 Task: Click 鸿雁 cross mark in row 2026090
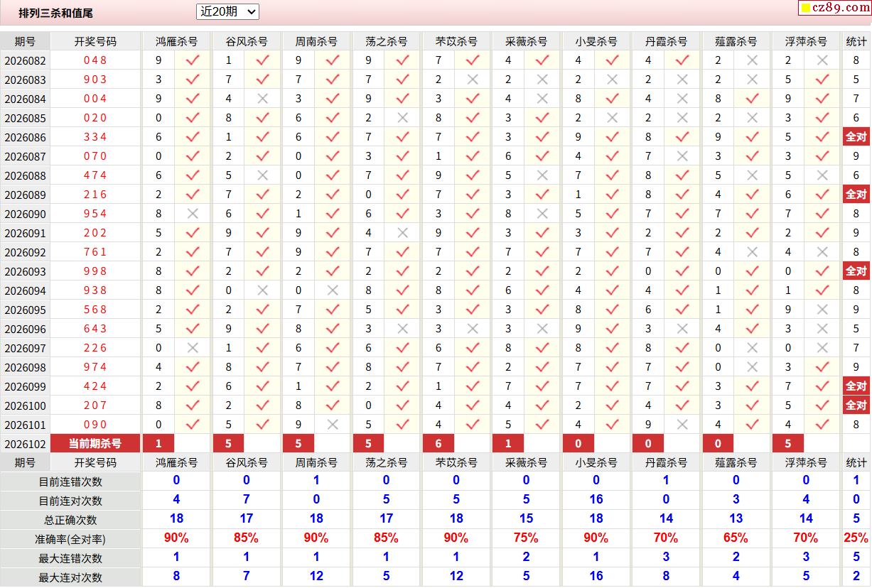click(x=193, y=214)
